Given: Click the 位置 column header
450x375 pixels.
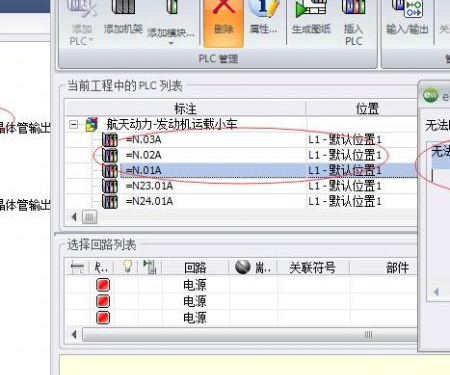Looking at the screenshot, I should click(x=367, y=109).
